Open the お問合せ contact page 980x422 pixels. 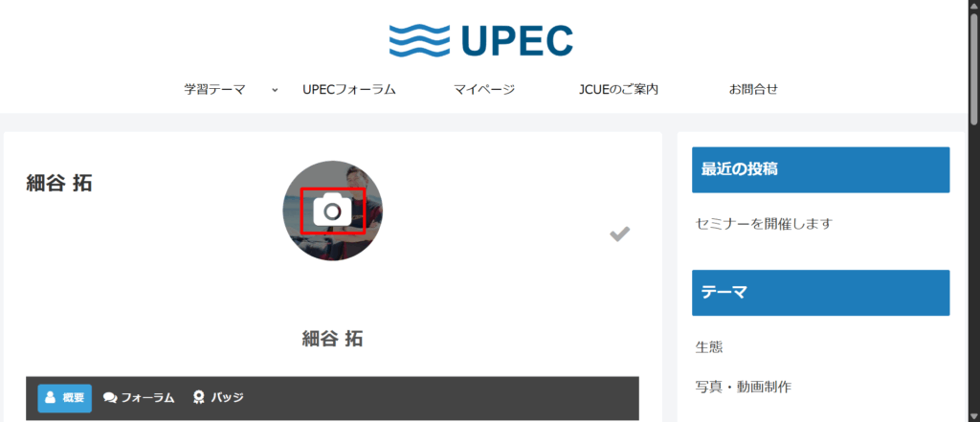[x=753, y=89]
